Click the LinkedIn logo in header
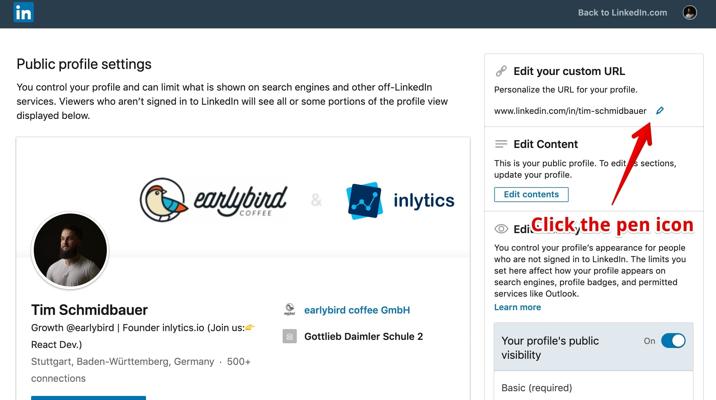 coord(24,13)
